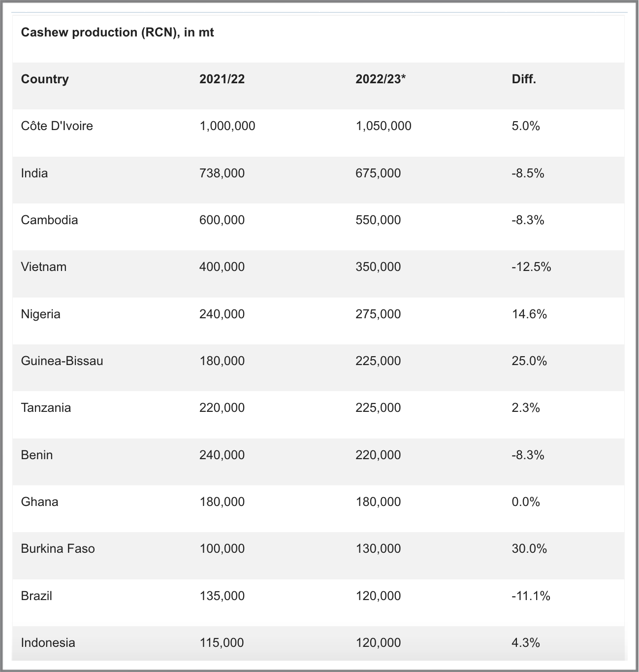Click the 'Cashew production (RCN), in mt' title
This screenshot has width=639, height=672.
click(117, 33)
